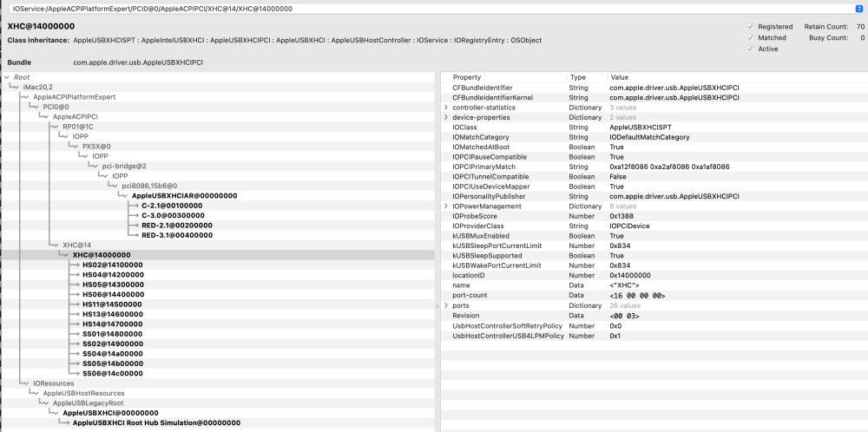
Task: Select the HS14@14700000 port
Action: pyautogui.click(x=113, y=324)
